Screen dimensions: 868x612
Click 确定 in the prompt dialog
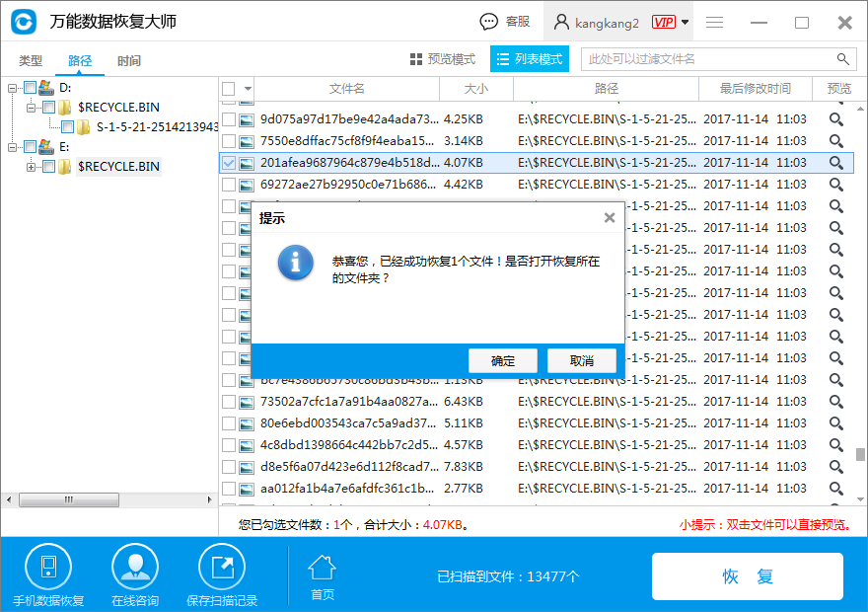503,360
